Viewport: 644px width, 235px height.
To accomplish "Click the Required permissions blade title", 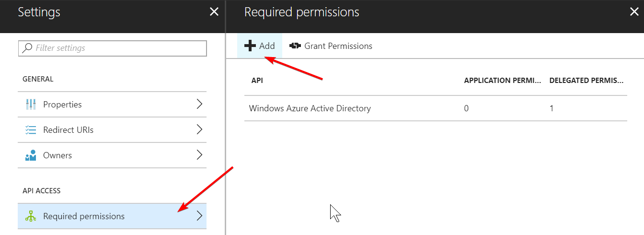I will tap(302, 12).
